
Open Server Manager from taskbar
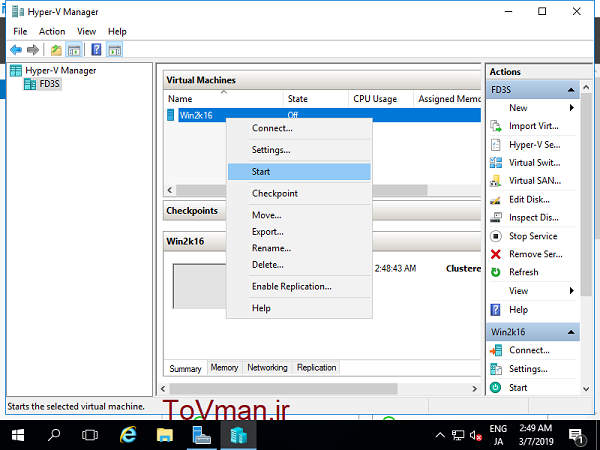coord(202,435)
